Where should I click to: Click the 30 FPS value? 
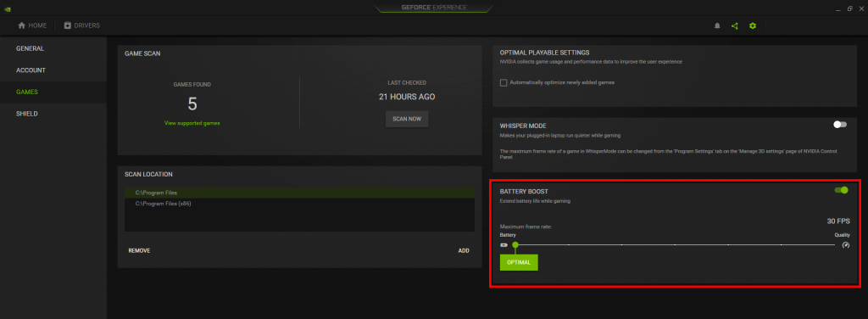pyautogui.click(x=838, y=221)
